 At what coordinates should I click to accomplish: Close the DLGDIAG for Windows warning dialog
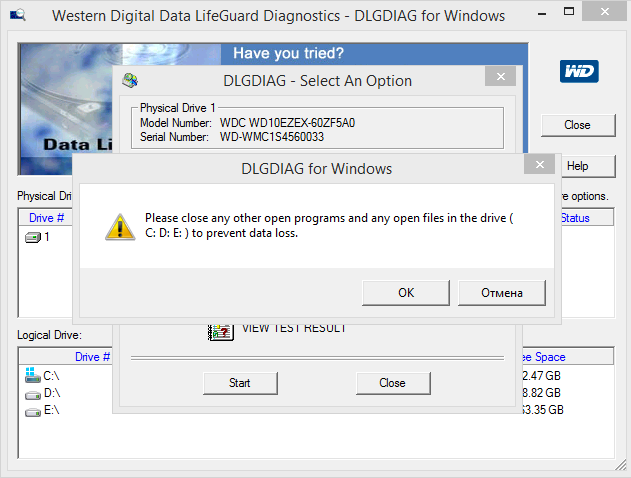[540, 165]
